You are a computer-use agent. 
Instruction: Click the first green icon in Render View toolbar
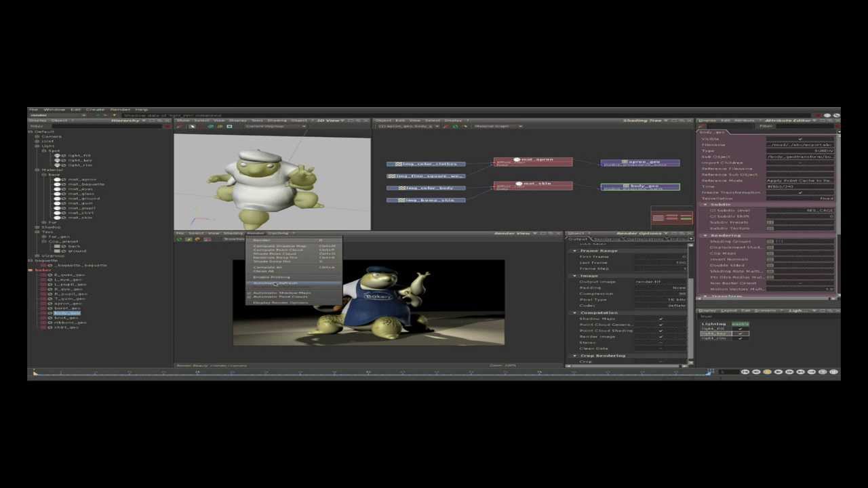point(179,239)
